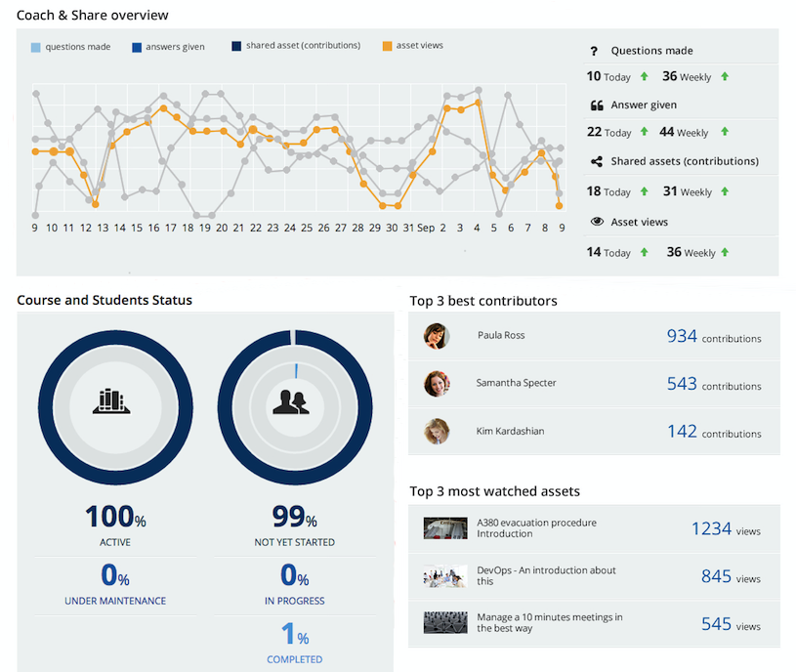Click the quote icon next to Answer given
This screenshot has height=672, width=796.
[x=596, y=105]
